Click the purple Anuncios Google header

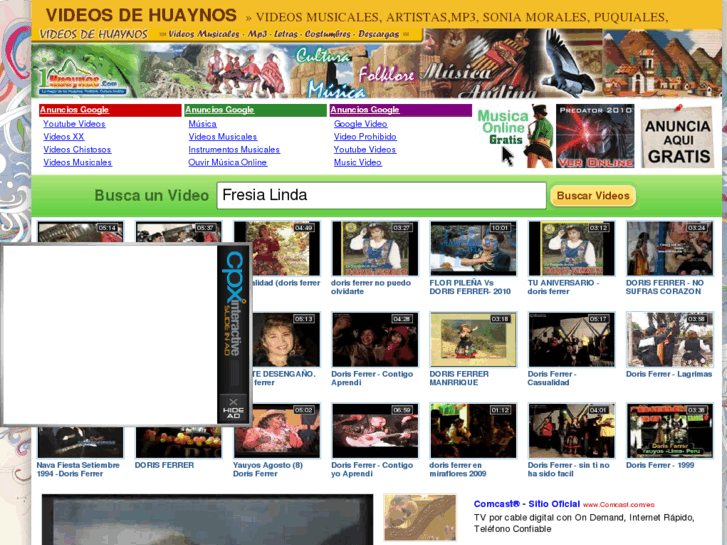coord(401,110)
